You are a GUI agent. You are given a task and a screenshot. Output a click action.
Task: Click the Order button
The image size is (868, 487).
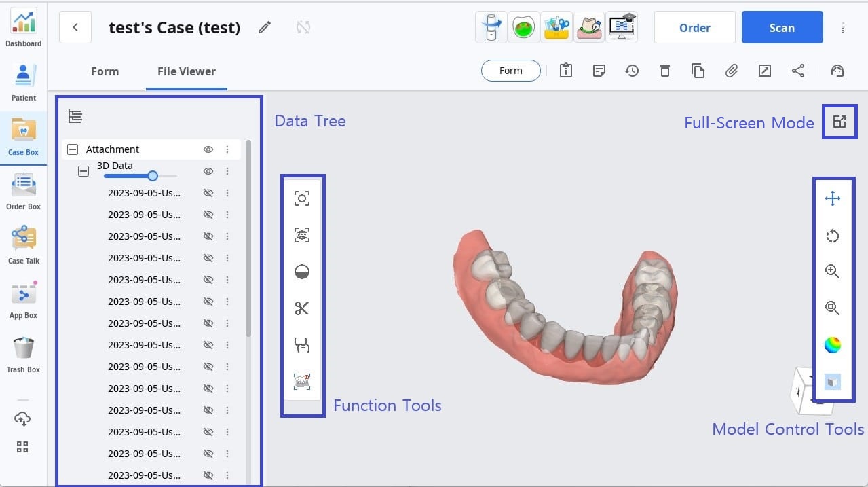[x=694, y=28]
